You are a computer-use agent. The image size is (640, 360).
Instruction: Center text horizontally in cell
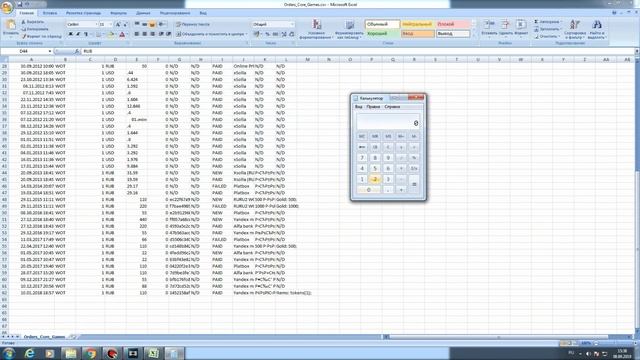pyautogui.click(x=144, y=34)
